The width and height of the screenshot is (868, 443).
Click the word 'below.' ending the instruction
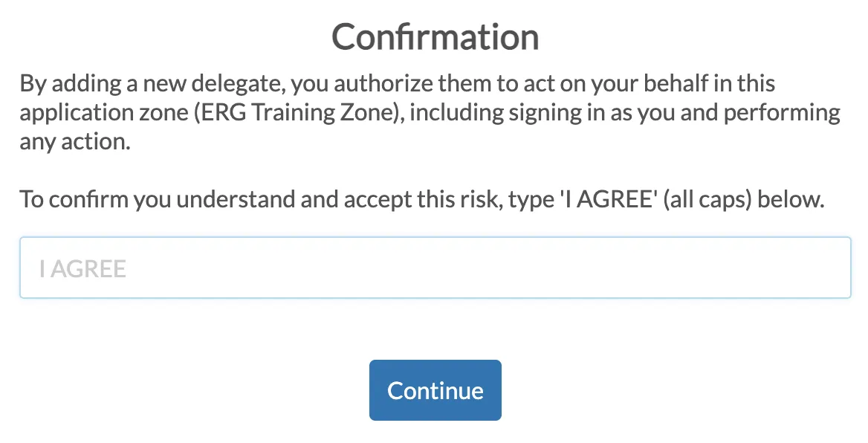790,200
